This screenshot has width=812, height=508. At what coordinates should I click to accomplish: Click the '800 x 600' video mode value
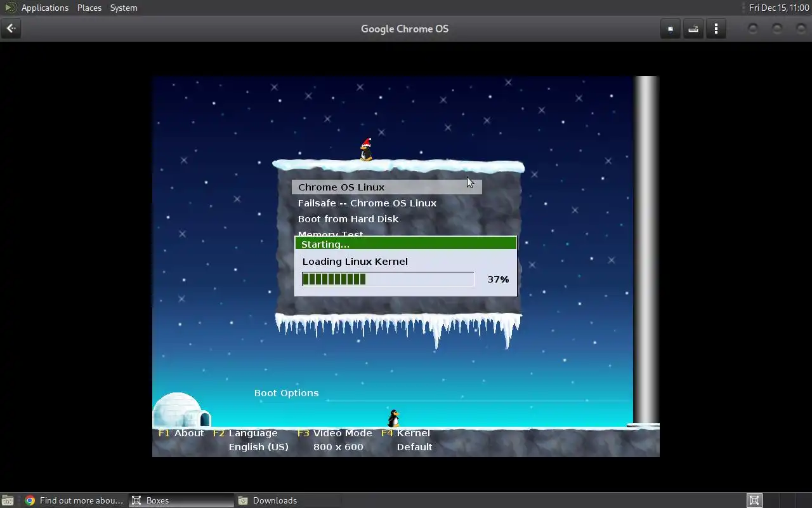tap(338, 447)
